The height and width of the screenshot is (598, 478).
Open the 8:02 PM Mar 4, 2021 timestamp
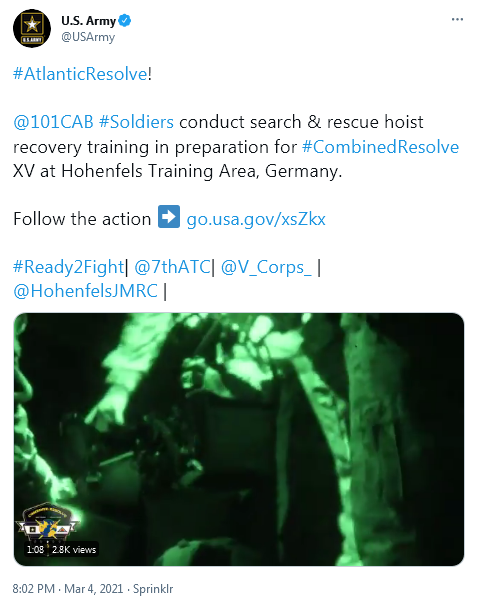pyautogui.click(x=68, y=588)
